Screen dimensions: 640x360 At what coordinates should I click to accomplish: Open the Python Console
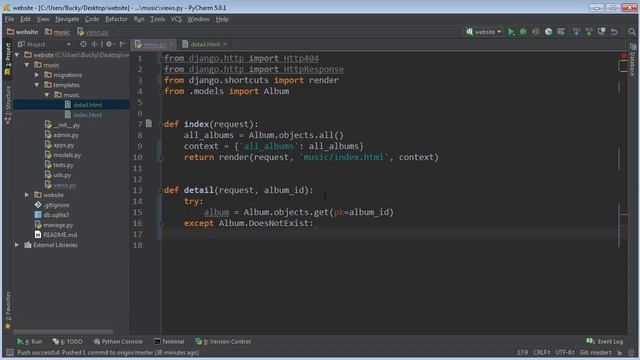(x=118, y=341)
